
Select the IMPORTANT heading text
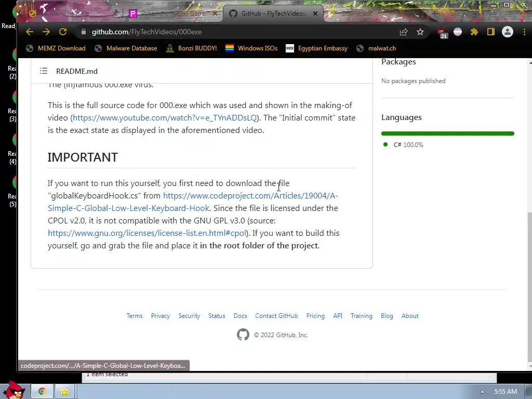[83, 157]
